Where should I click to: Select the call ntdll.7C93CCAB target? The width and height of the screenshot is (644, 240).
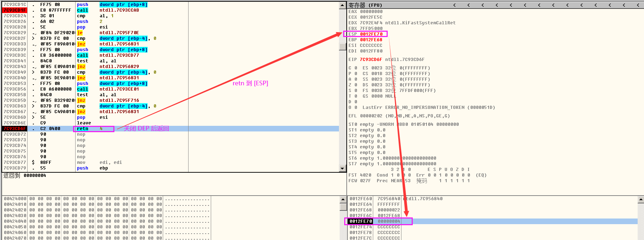(x=119, y=10)
